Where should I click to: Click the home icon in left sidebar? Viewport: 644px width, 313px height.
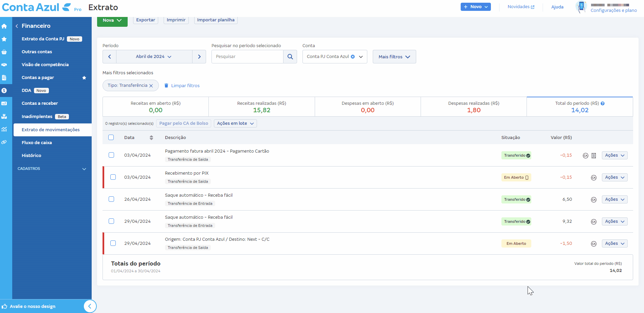coord(4,26)
